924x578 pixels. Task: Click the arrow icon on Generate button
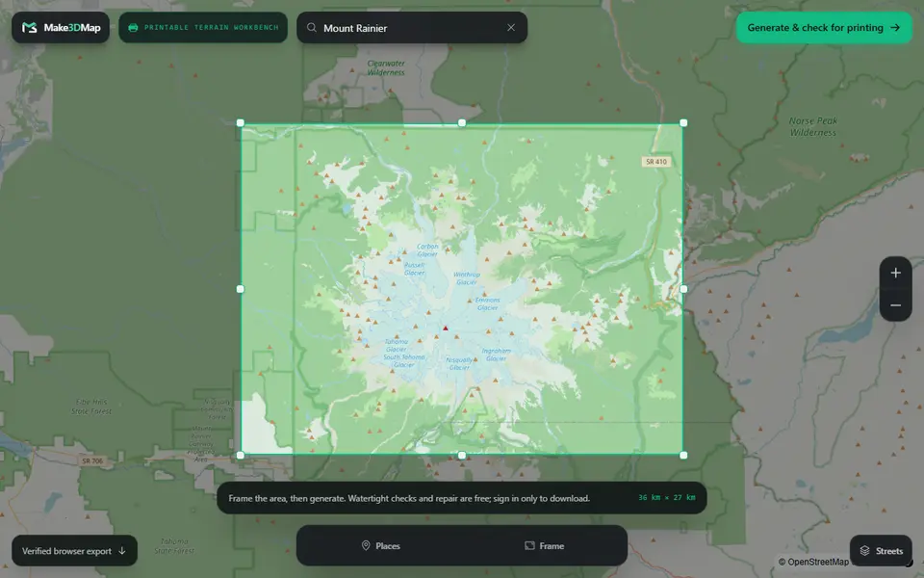(x=895, y=28)
